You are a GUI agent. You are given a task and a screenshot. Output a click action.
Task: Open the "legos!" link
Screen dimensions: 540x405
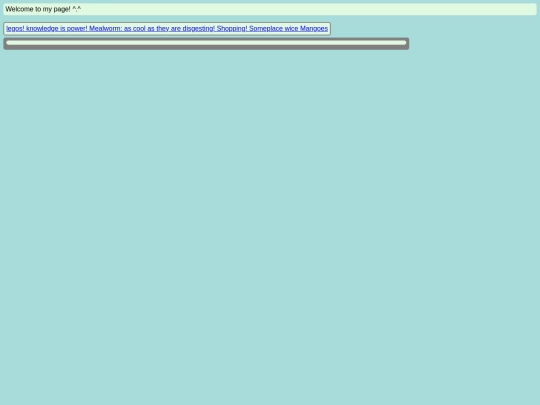[15, 29]
